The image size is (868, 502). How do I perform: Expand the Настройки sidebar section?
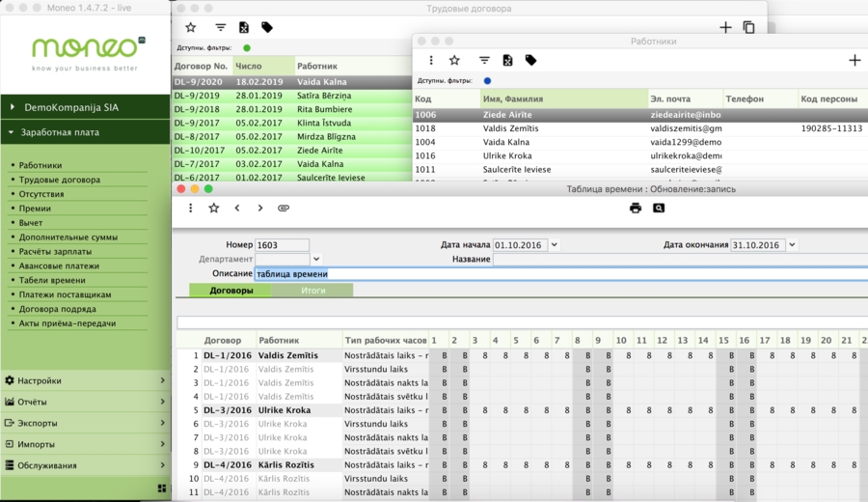click(x=85, y=381)
